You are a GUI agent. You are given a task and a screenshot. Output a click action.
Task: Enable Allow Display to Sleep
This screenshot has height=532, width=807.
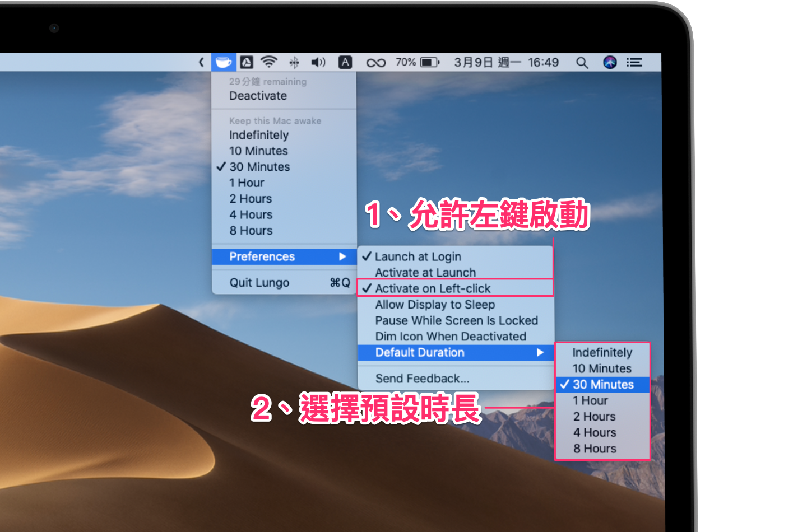tap(456, 305)
